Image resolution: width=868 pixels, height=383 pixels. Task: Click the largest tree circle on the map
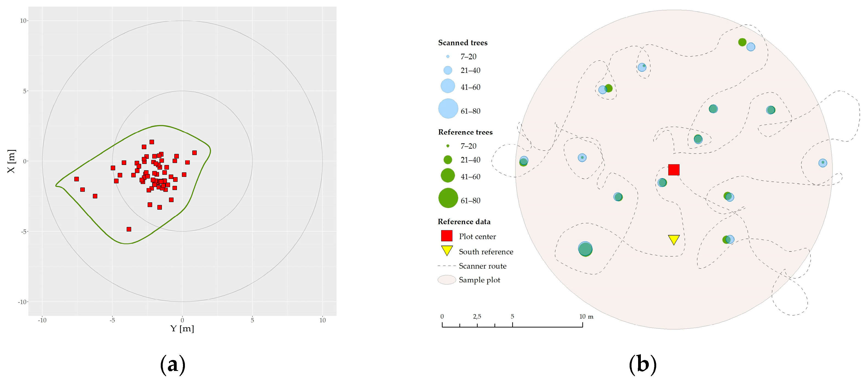585,249
